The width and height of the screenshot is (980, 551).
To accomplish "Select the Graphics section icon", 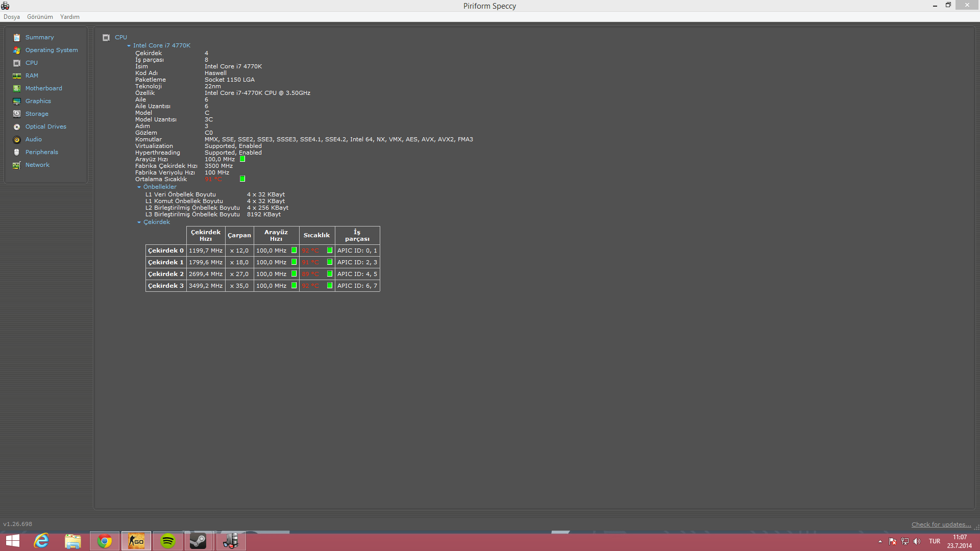I will 17,102.
